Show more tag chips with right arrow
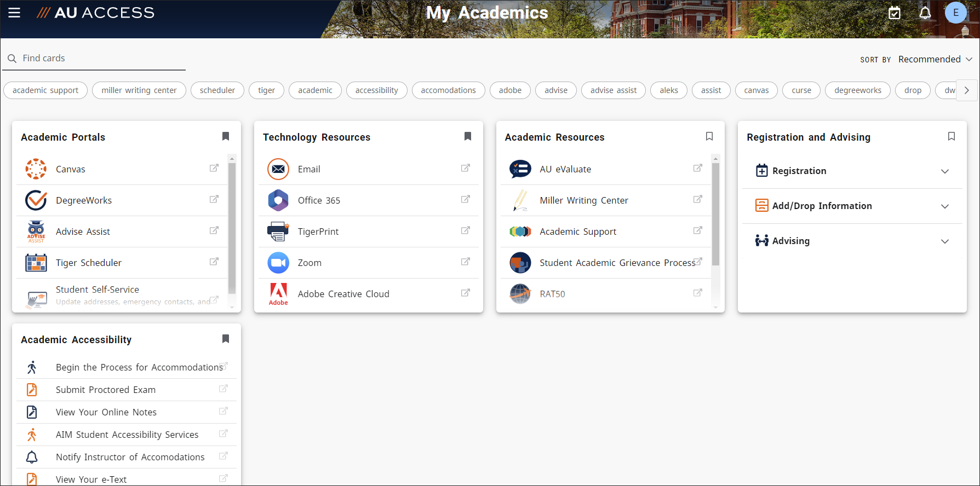 967,90
